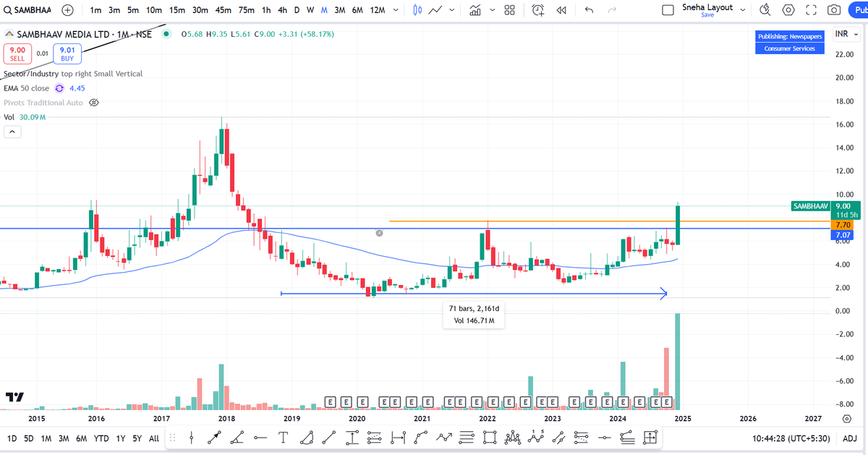Select the orange 7.70 price line label
868x455 pixels.
(842, 225)
